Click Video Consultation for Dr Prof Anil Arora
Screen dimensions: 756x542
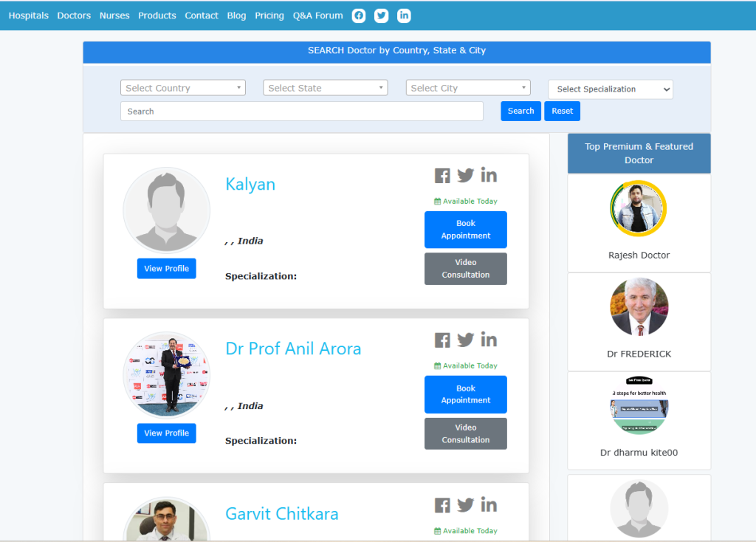[466, 433]
